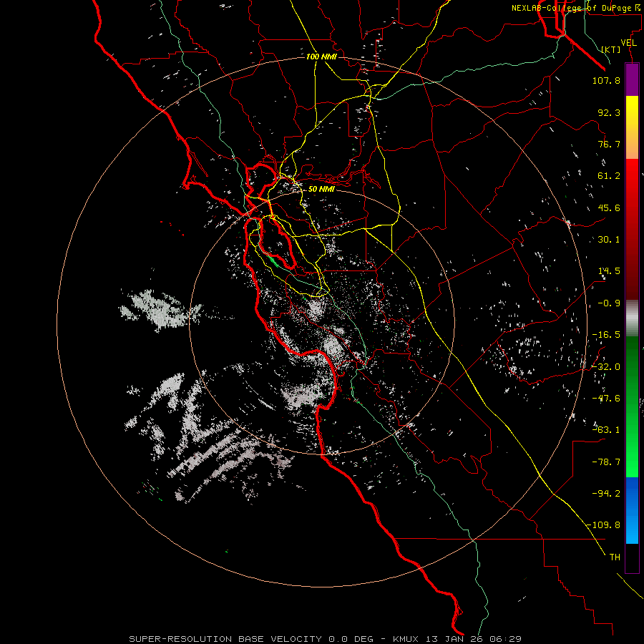Click the bright red segment of the color bar
This screenshot has width=644, height=644.
pyautogui.click(x=632, y=190)
